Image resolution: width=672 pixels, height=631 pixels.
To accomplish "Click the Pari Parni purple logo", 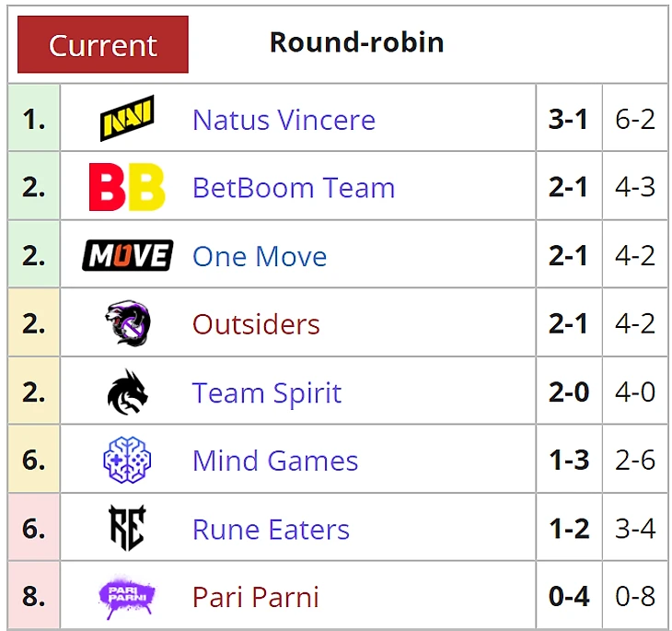I will [x=127, y=597].
